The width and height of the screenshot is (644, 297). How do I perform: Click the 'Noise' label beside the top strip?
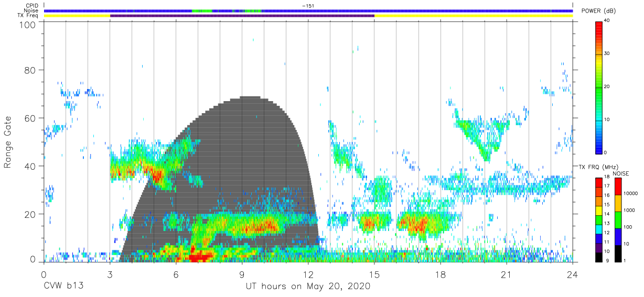point(32,10)
